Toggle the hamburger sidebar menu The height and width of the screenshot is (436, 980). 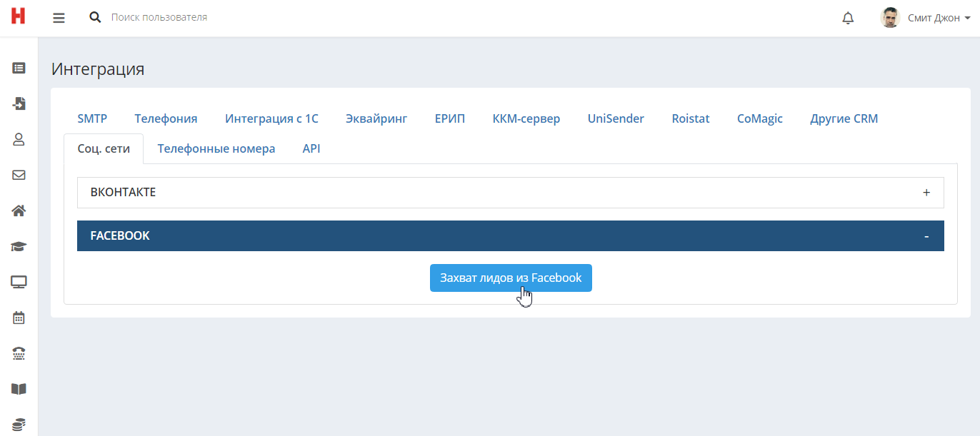[59, 17]
